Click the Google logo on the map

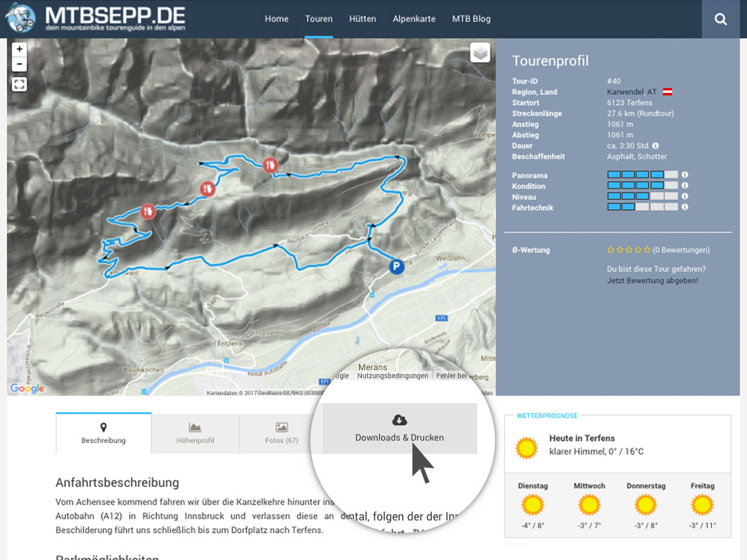click(x=28, y=388)
